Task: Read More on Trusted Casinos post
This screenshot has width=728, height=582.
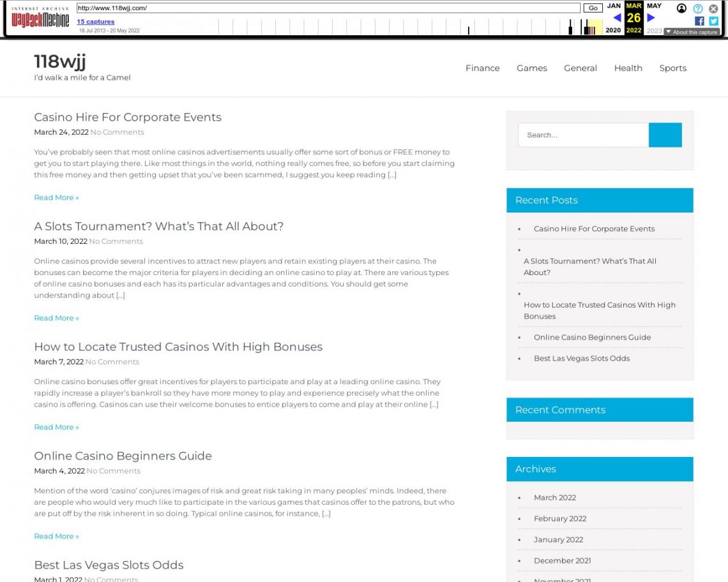Action: point(56,428)
